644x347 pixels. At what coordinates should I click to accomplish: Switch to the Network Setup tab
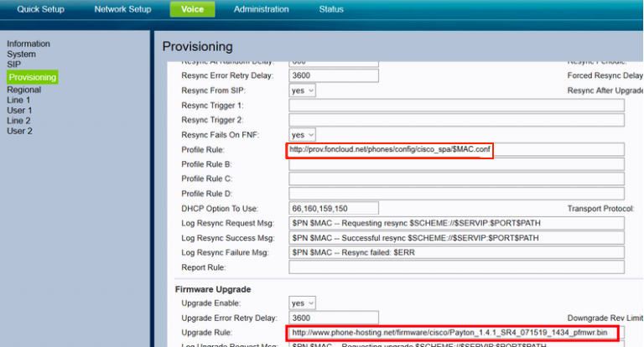coord(122,9)
